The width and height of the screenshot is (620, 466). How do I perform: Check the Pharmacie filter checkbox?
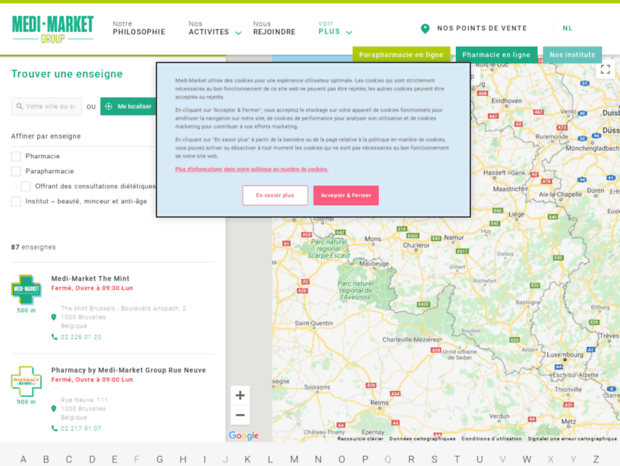16,156
